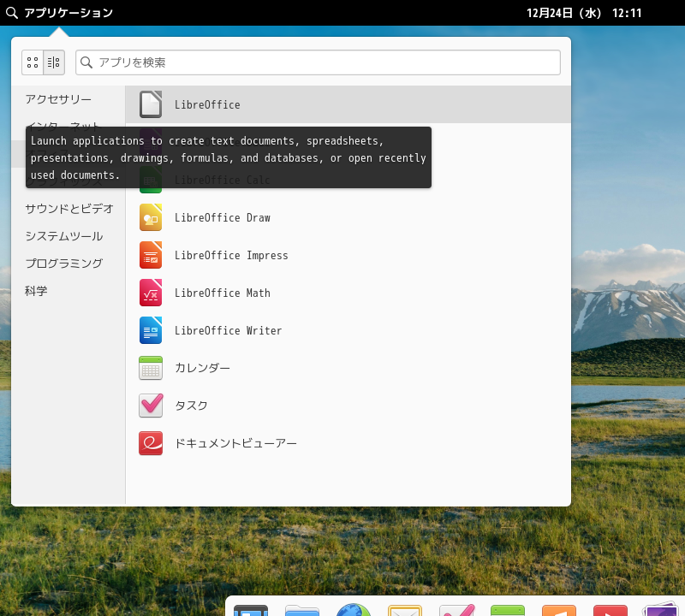Viewport: 685px width, 616px height.
Task: Open ドキュメントビューアー
Action: click(x=348, y=442)
